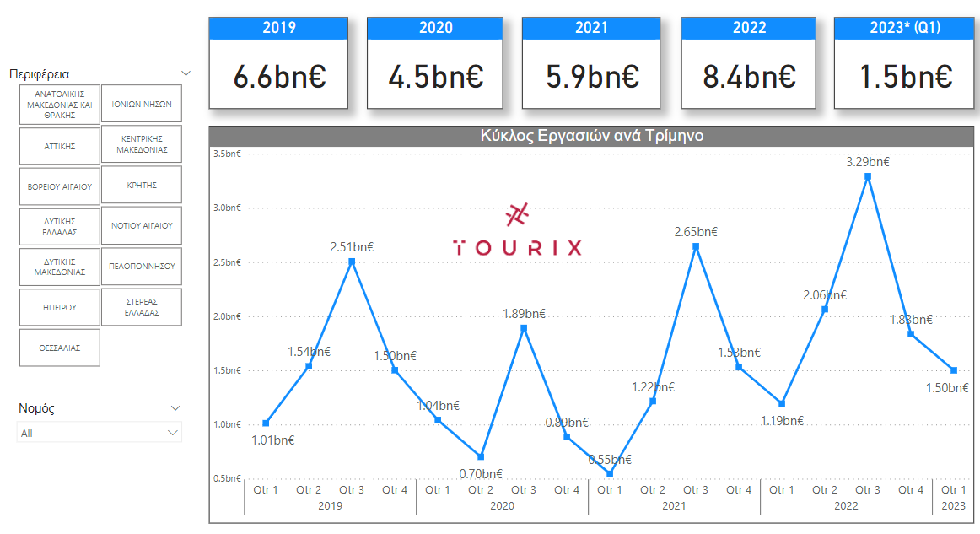Click the 2.51bn€ data point marker
980x534 pixels.
click(x=352, y=262)
